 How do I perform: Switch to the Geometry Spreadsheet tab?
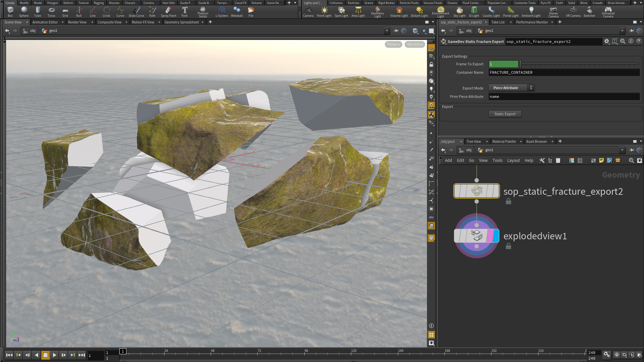pos(181,22)
